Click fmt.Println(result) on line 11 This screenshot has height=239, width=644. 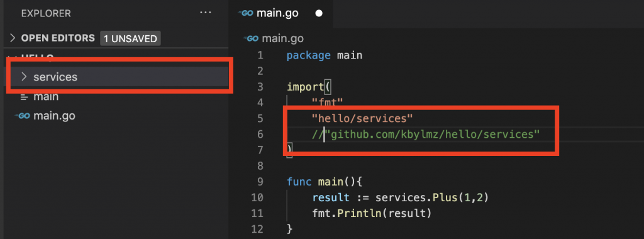372,213
